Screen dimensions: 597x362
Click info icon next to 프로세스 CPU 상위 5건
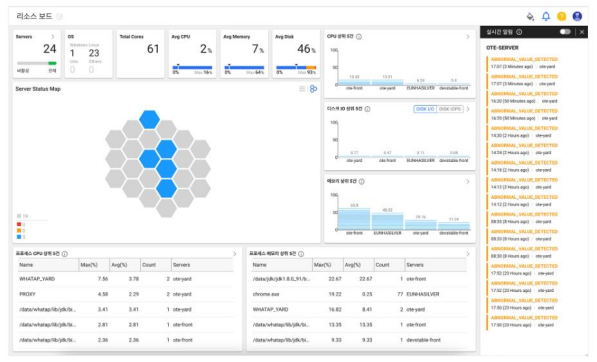click(x=65, y=254)
